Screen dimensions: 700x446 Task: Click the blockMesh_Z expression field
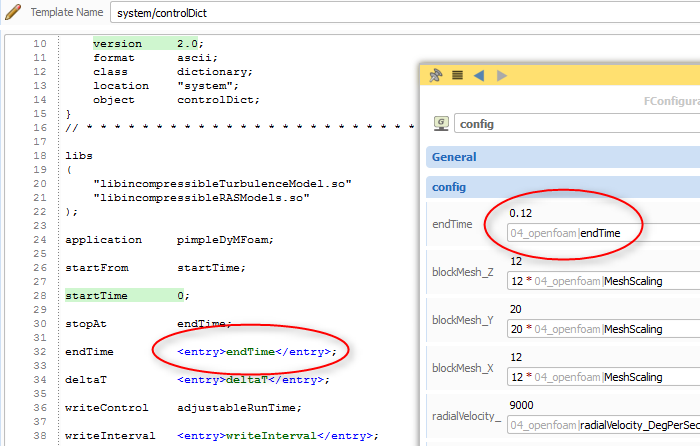(x=604, y=281)
